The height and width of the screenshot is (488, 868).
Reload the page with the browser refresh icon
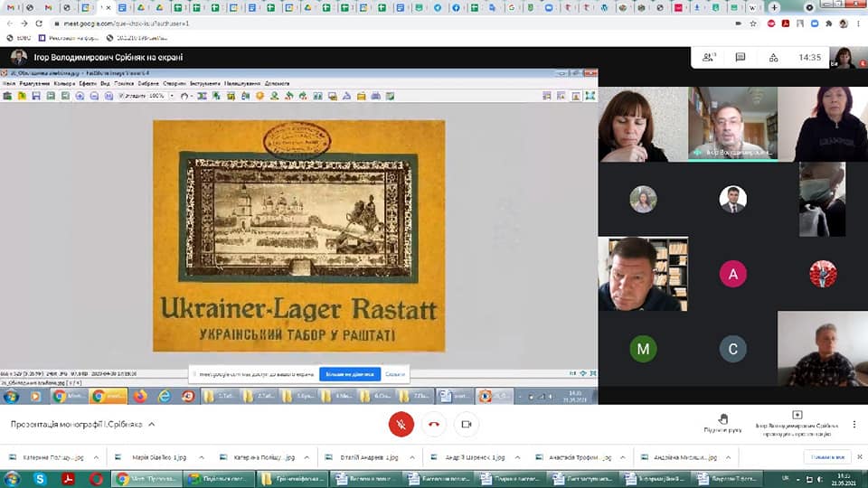(39, 23)
